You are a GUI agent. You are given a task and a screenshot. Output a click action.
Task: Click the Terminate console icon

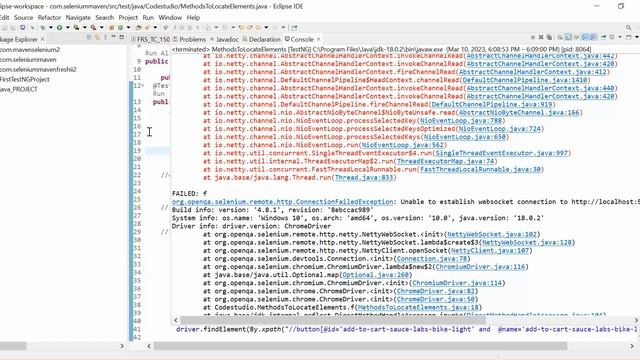(x=533, y=37)
